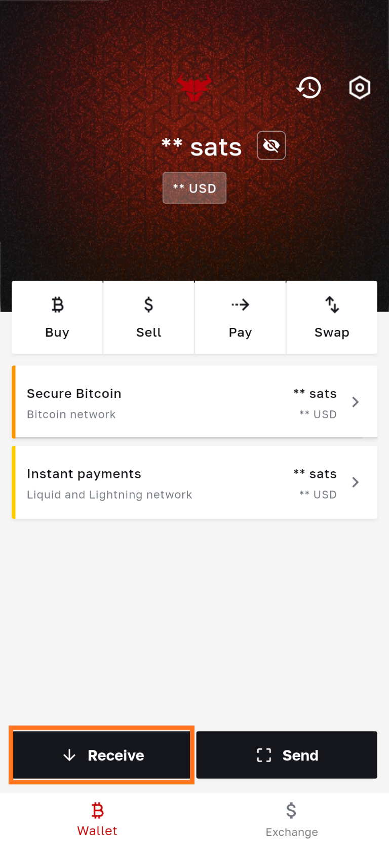Toggle balance visibility eye icon

(271, 145)
